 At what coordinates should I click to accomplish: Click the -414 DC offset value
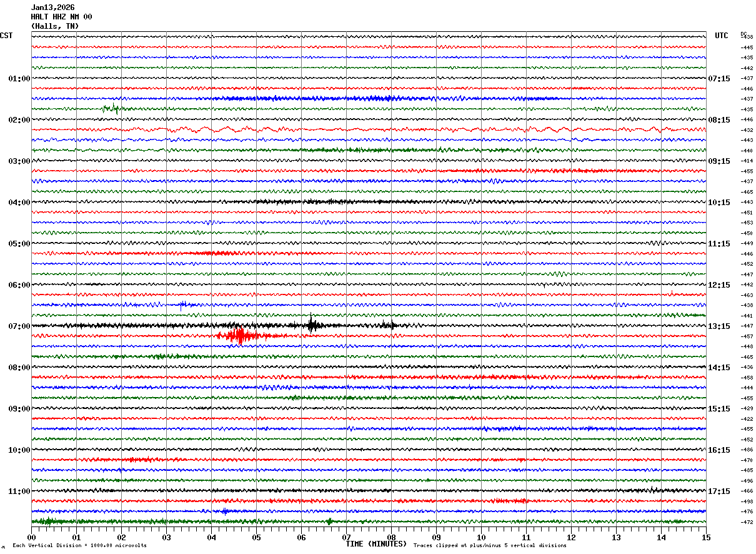(747, 161)
